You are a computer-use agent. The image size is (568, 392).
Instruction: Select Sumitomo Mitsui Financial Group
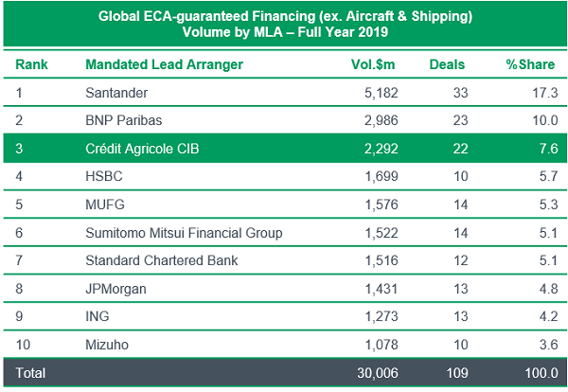(184, 233)
